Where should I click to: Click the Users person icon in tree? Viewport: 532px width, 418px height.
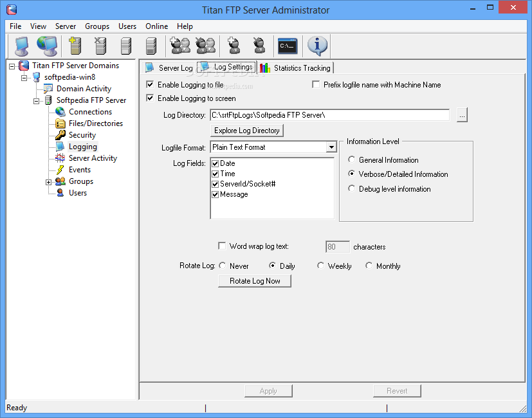pyautogui.click(x=60, y=193)
